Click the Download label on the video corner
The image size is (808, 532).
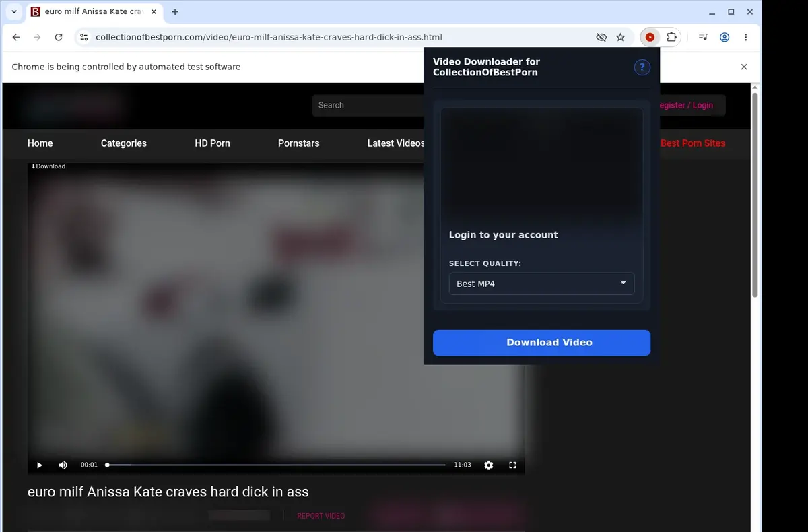click(48, 166)
